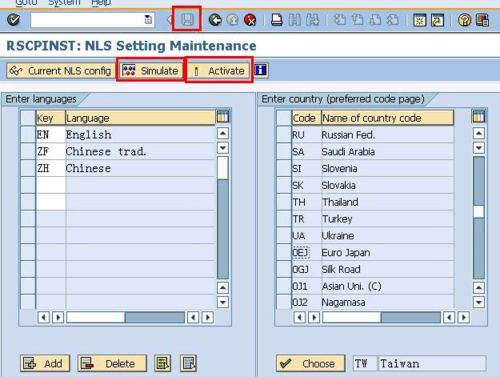500x377 pixels.
Task: Click the Print icon in toolbar
Action: click(276, 20)
